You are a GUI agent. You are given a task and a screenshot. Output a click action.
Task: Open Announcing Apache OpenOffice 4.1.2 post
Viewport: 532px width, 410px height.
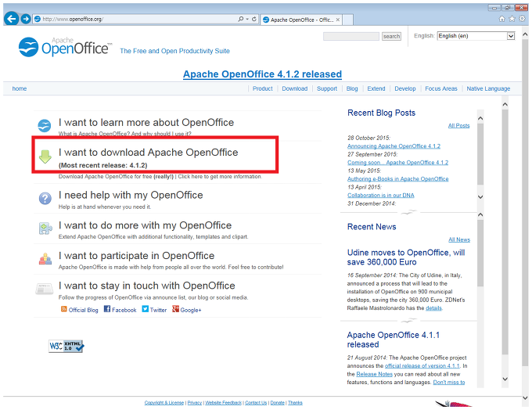[x=394, y=146]
